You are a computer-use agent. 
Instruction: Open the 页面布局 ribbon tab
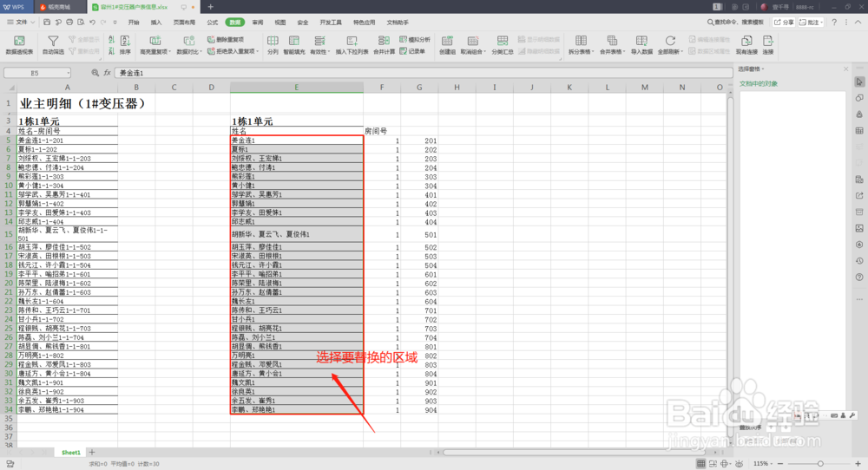coord(184,23)
